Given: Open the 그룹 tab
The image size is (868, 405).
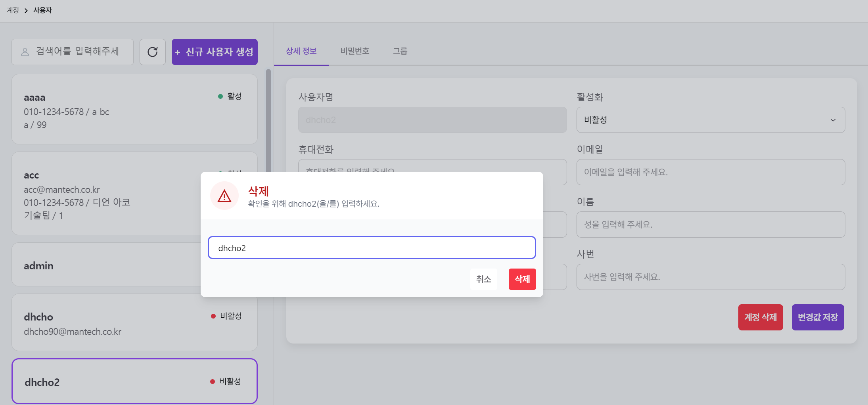Looking at the screenshot, I should [400, 51].
